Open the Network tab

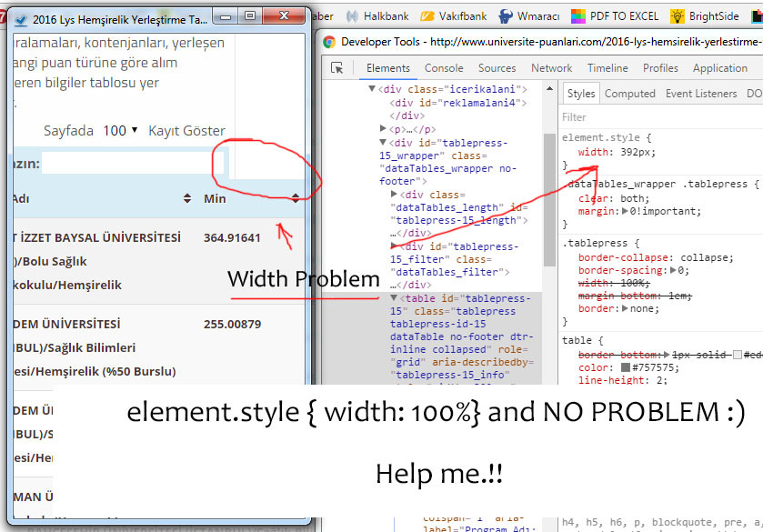click(x=551, y=68)
